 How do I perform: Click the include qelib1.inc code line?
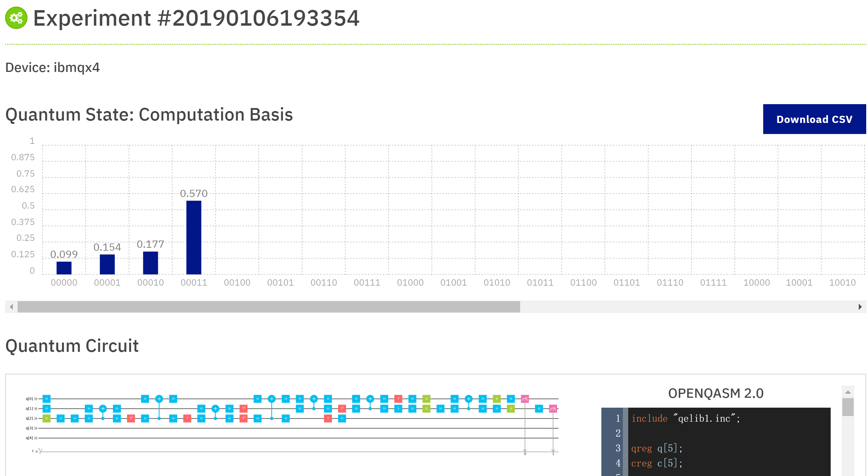pyautogui.click(x=685, y=418)
